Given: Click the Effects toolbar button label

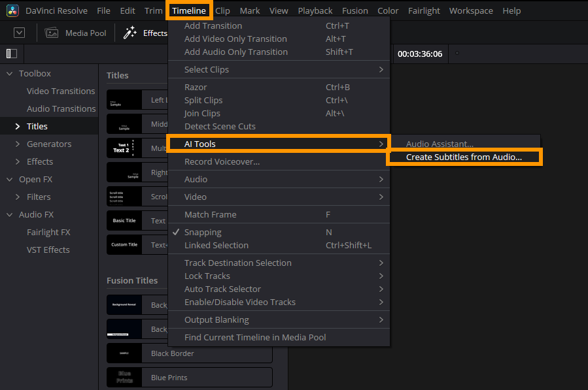Looking at the screenshot, I should (x=155, y=33).
